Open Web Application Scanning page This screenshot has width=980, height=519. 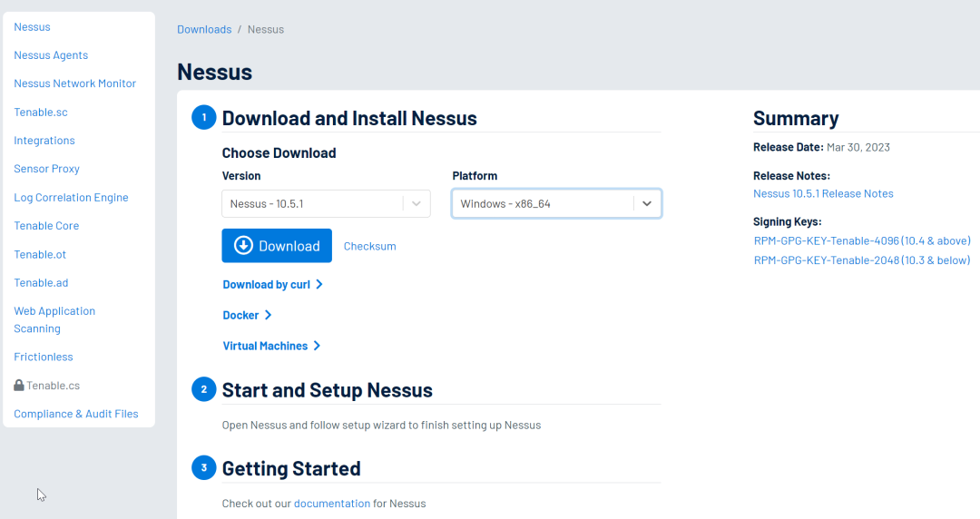(x=54, y=319)
